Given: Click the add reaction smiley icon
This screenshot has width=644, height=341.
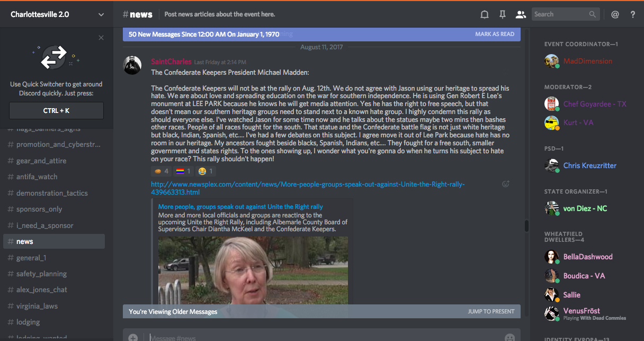Looking at the screenshot, I should point(506,184).
